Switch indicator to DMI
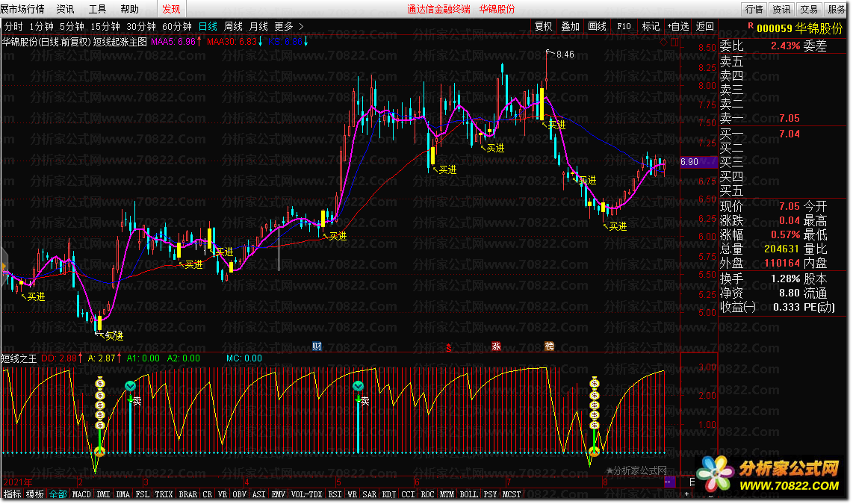Viewport: 853px width, 504px height. click(103, 494)
